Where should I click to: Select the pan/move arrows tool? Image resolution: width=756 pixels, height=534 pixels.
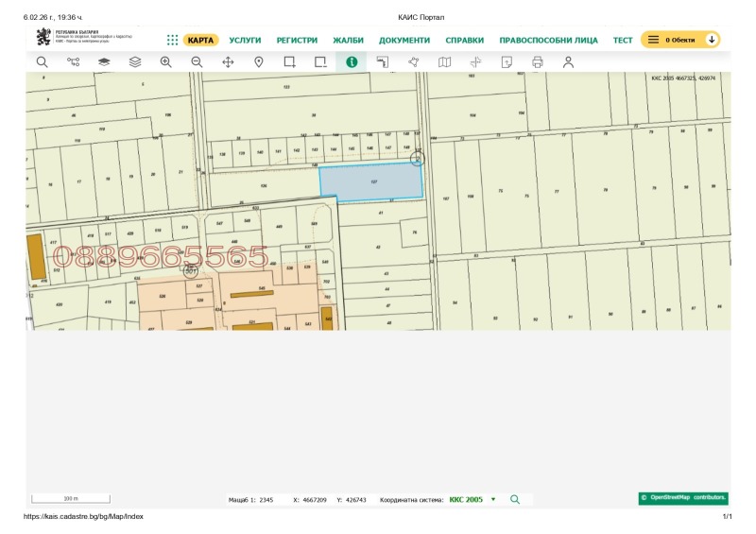228,62
